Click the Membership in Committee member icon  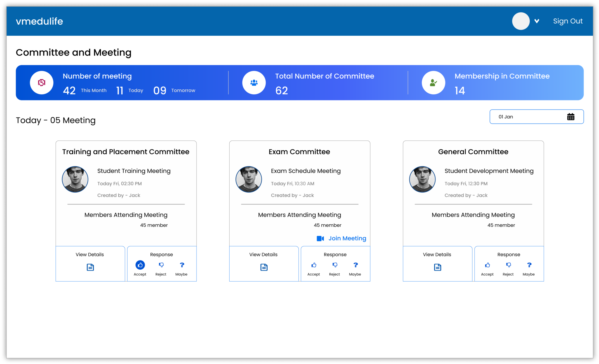coord(433,83)
